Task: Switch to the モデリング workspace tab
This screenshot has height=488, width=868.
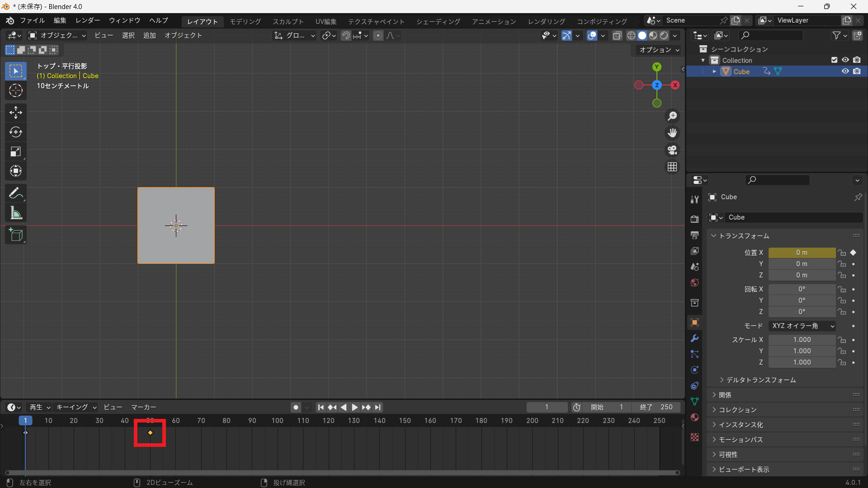Action: pyautogui.click(x=245, y=21)
